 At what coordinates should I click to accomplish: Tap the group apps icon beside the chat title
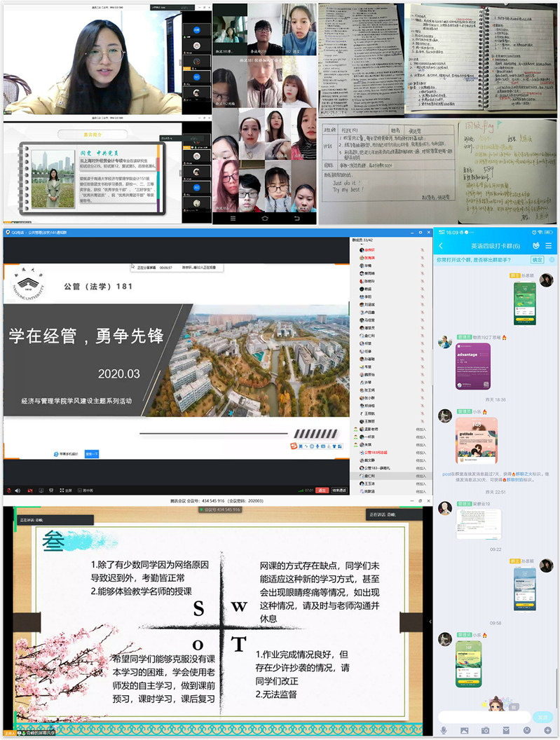tap(535, 246)
